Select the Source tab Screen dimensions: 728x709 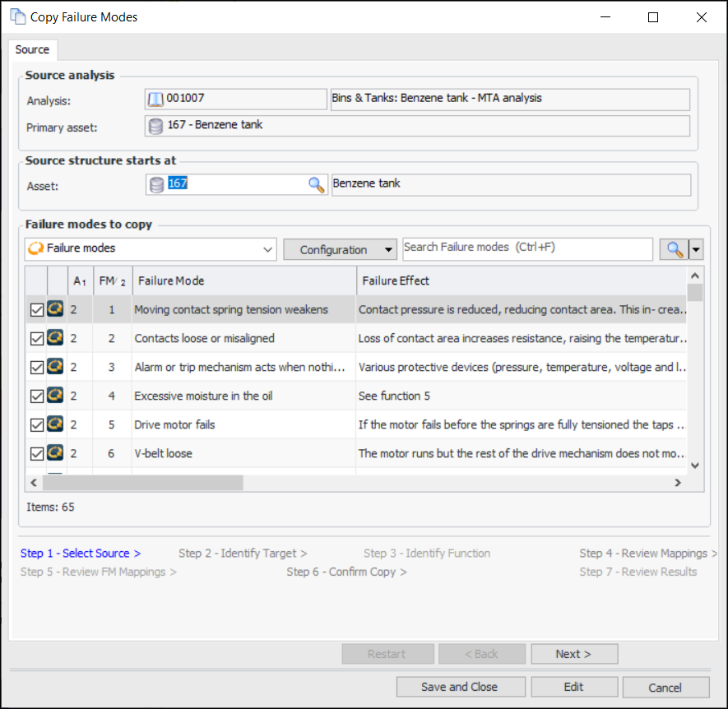tap(33, 49)
